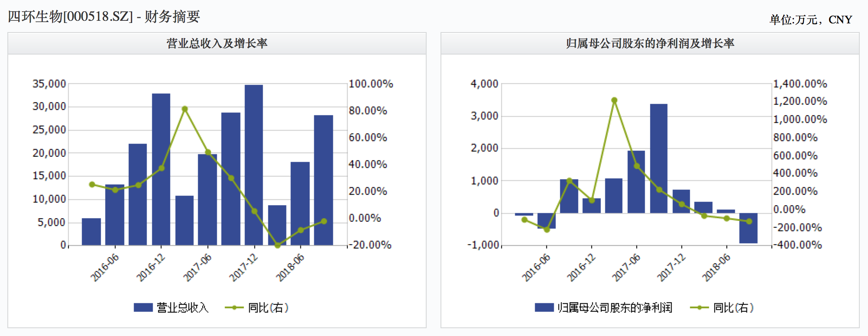The height and width of the screenshot is (336, 868).
Task: Click the blue 营业总收入 legend swatch
Action: coord(143,307)
